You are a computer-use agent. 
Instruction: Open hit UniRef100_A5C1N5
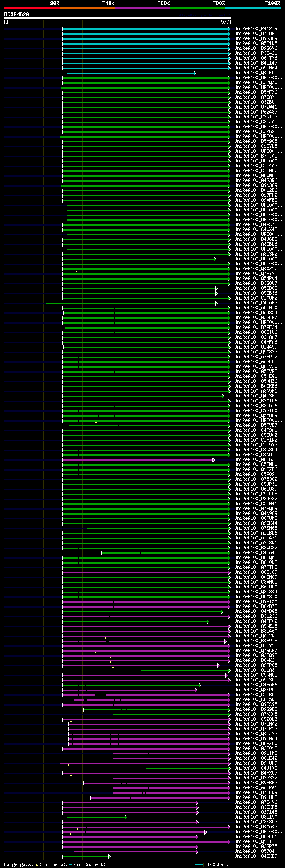256,43
